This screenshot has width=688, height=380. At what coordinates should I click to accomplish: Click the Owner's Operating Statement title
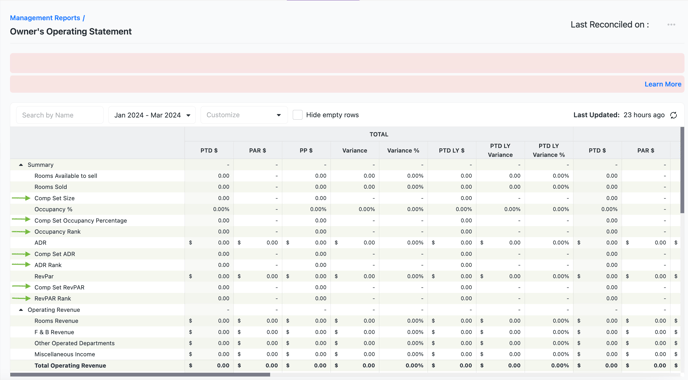click(71, 32)
